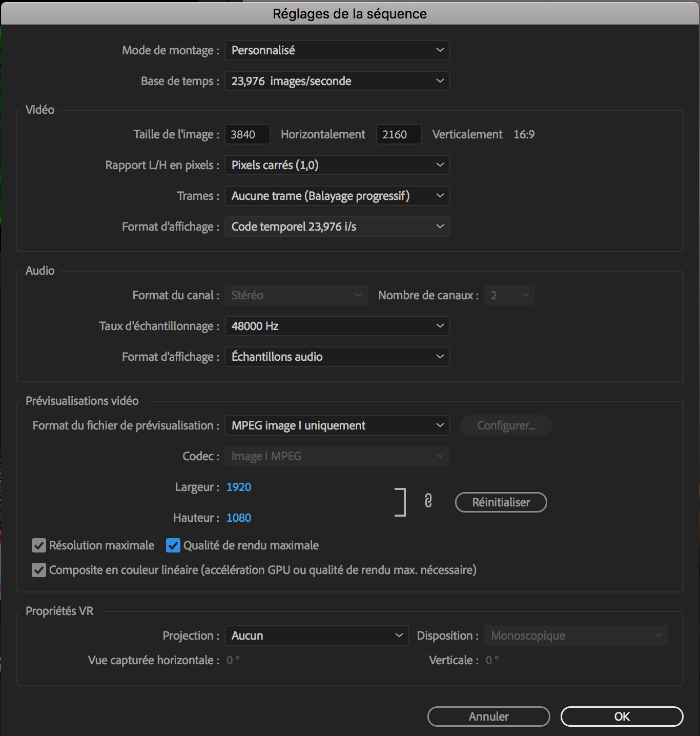Open the video Format d'affichage dropdown
Screen dimensions: 700x736
(337, 227)
